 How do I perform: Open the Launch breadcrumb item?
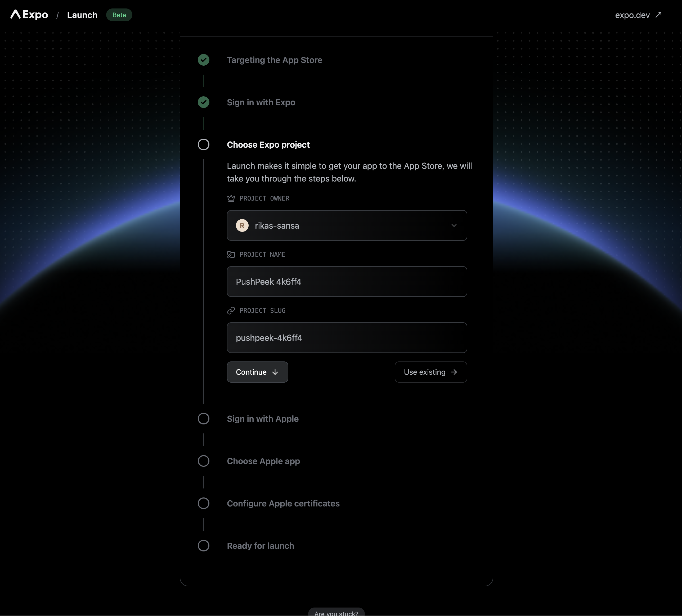coord(82,15)
